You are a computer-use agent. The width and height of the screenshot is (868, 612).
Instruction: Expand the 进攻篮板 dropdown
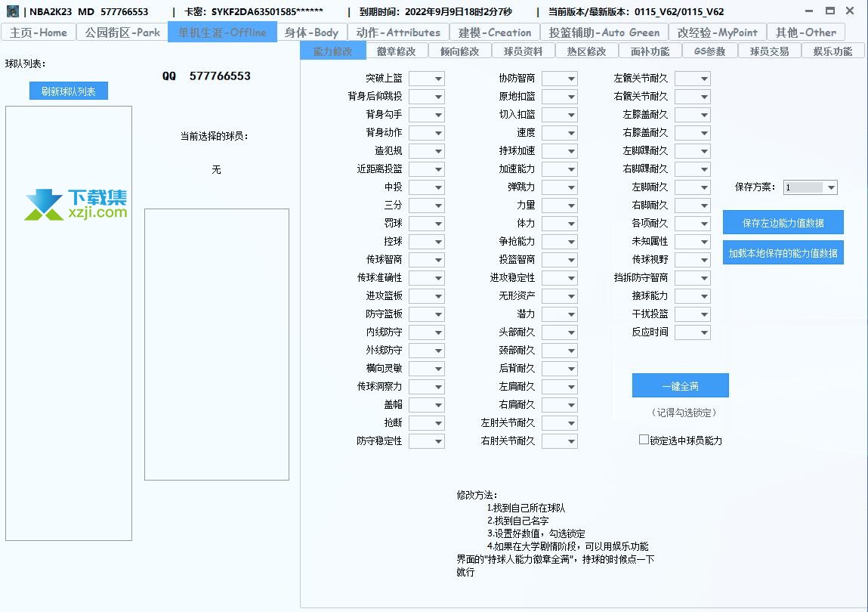click(x=427, y=296)
